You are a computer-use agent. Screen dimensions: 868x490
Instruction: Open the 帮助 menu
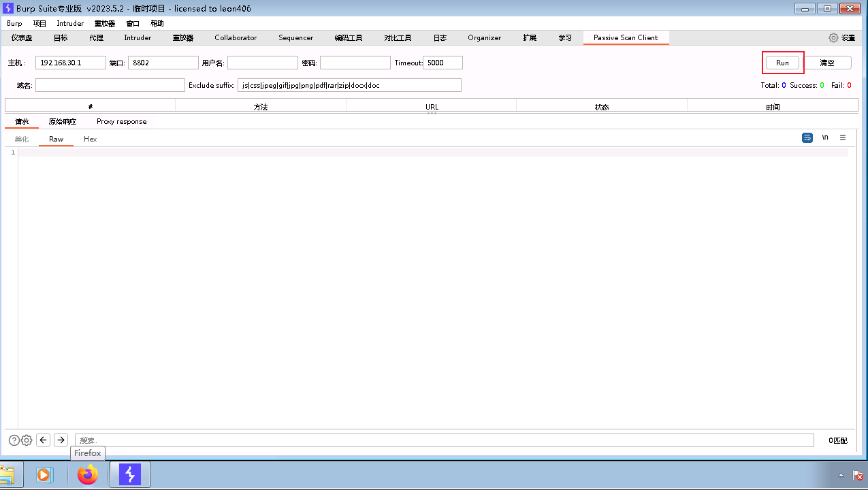[x=157, y=23]
